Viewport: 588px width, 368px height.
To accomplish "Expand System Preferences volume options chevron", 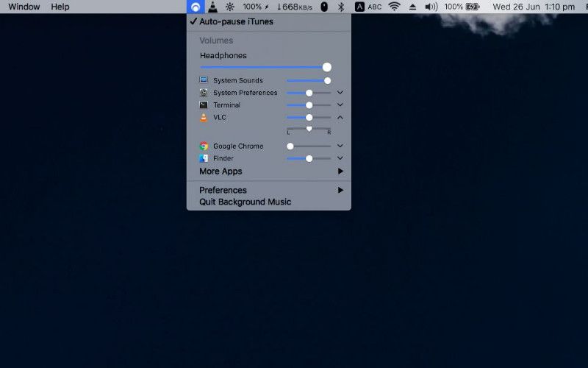I will tap(340, 93).
